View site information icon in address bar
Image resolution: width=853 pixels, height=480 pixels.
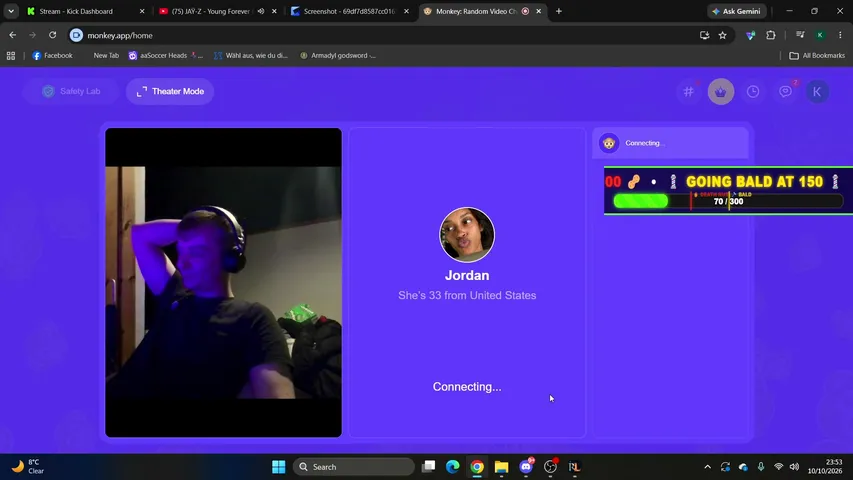(76, 35)
